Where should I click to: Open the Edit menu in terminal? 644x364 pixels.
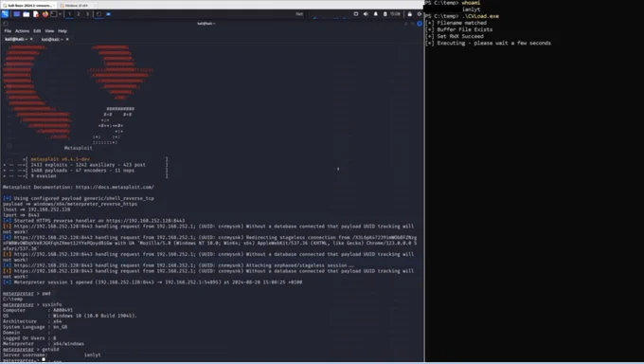pos(37,31)
